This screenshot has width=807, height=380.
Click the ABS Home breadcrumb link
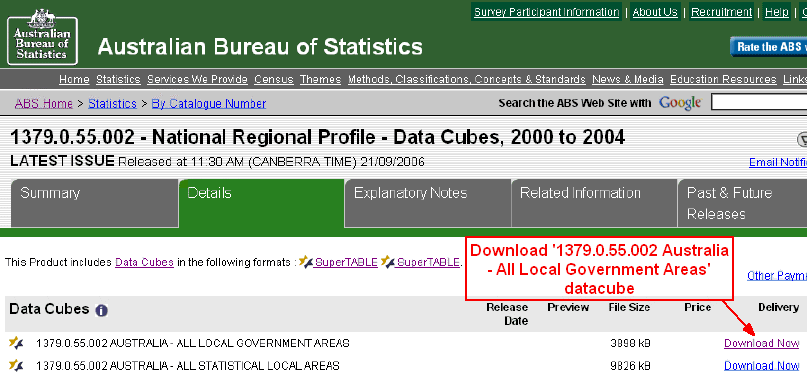pos(44,103)
